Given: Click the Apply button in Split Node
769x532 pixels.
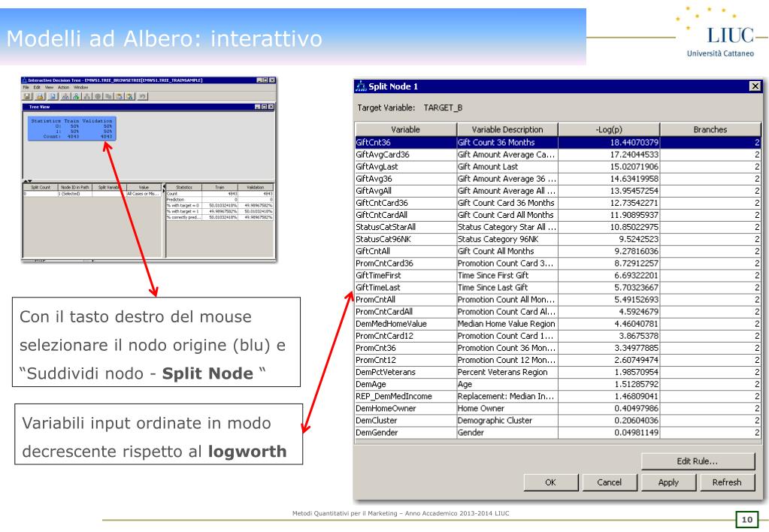Looking at the screenshot, I should pos(668,482).
